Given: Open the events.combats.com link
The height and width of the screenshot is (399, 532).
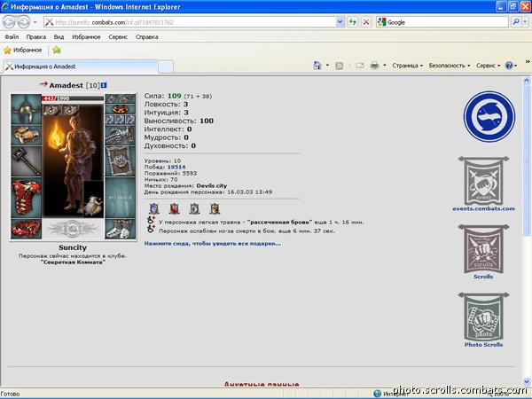Looking at the screenshot, I should [x=483, y=208].
